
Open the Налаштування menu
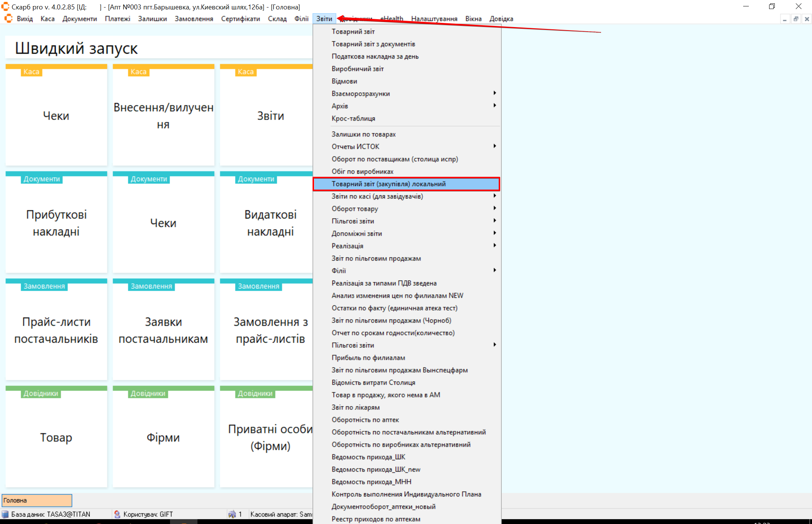tap(434, 19)
